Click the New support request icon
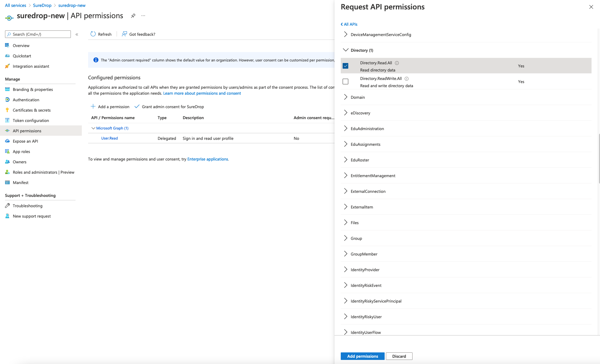 pyautogui.click(x=7, y=216)
